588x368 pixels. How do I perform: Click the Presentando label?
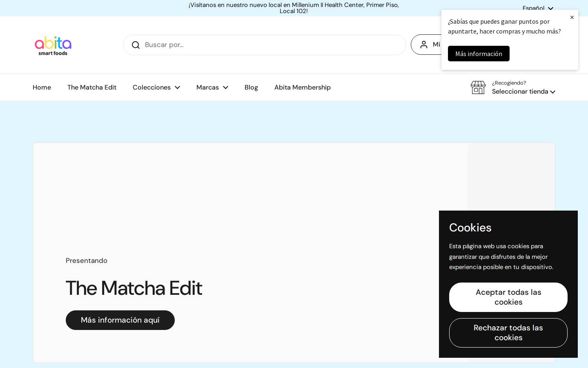click(x=87, y=261)
